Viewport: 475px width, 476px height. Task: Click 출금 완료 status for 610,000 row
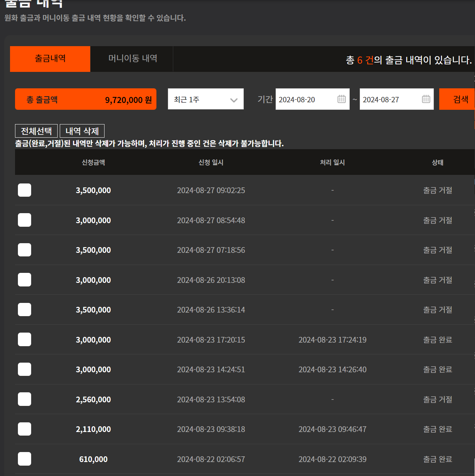pos(437,459)
